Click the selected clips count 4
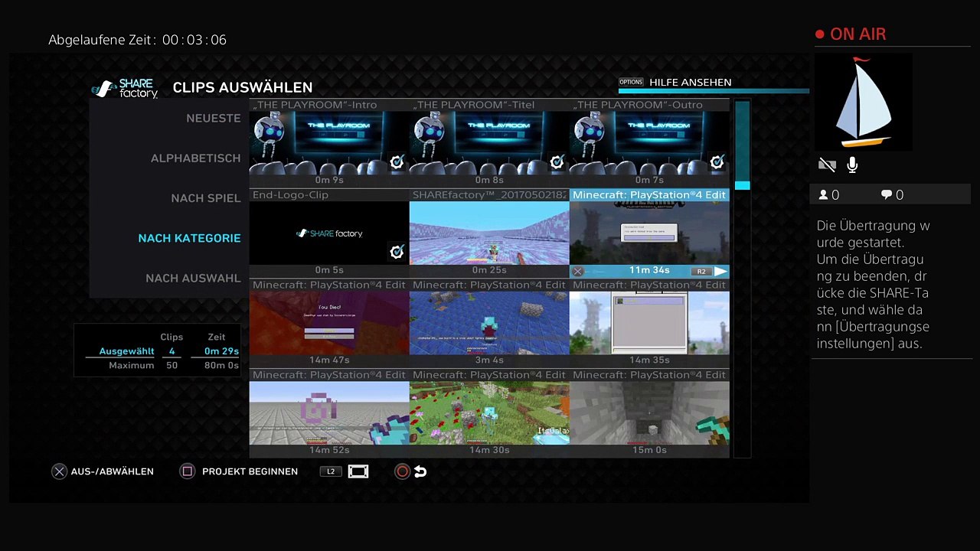 pyautogui.click(x=171, y=351)
